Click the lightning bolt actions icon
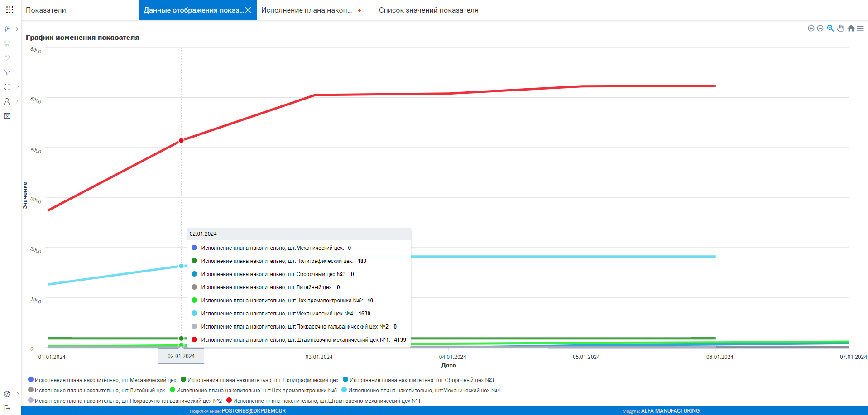The image size is (868, 415). (7, 29)
